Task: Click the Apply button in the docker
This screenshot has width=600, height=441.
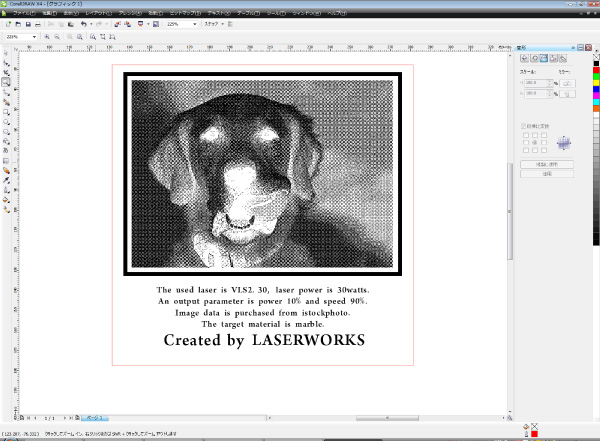Action: [547, 174]
